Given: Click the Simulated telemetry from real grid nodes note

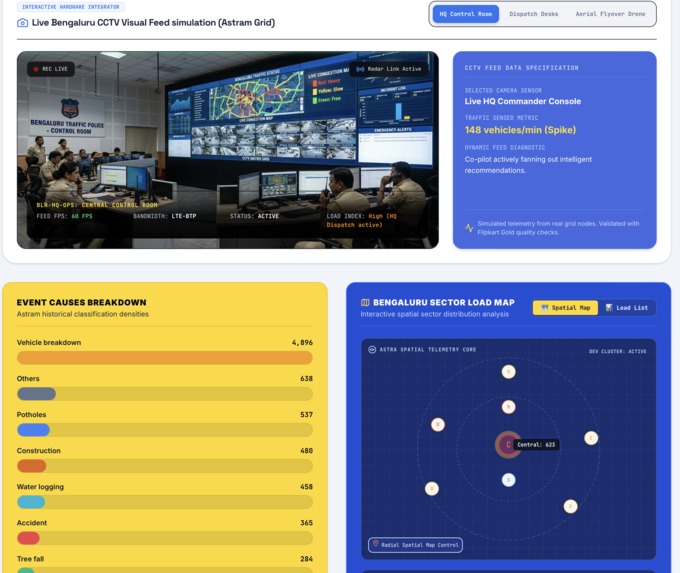Looking at the screenshot, I should pyautogui.click(x=558, y=228).
